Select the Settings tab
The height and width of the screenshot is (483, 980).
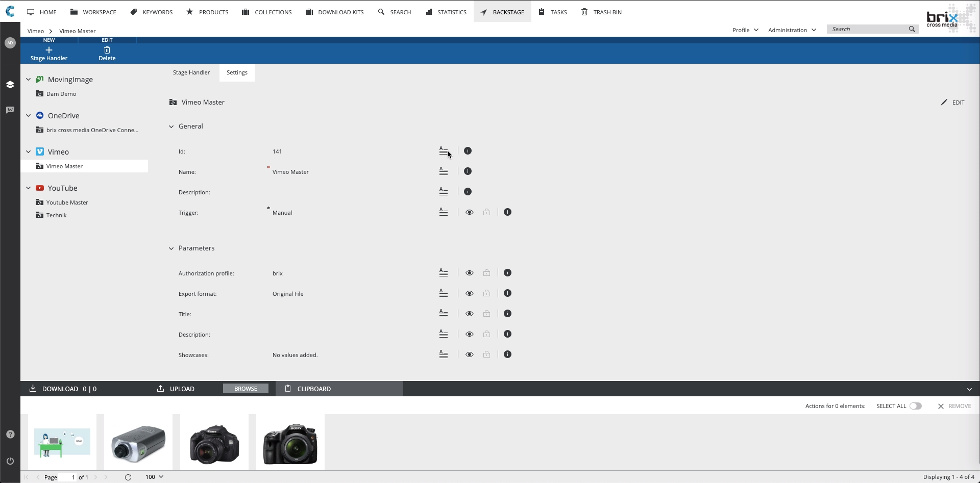(237, 72)
